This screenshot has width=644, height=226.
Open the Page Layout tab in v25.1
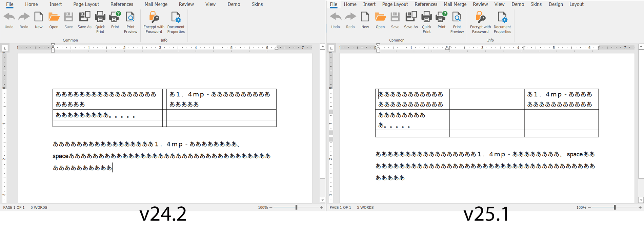pyautogui.click(x=395, y=4)
